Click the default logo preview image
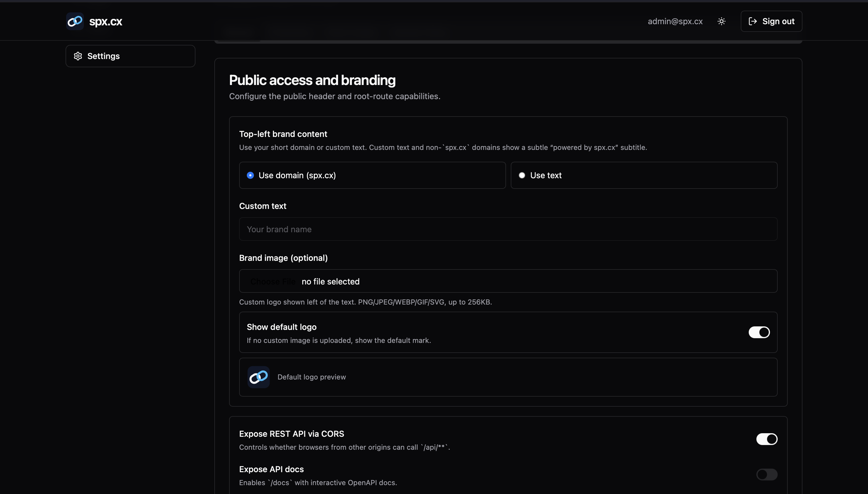868x494 pixels. pos(259,377)
